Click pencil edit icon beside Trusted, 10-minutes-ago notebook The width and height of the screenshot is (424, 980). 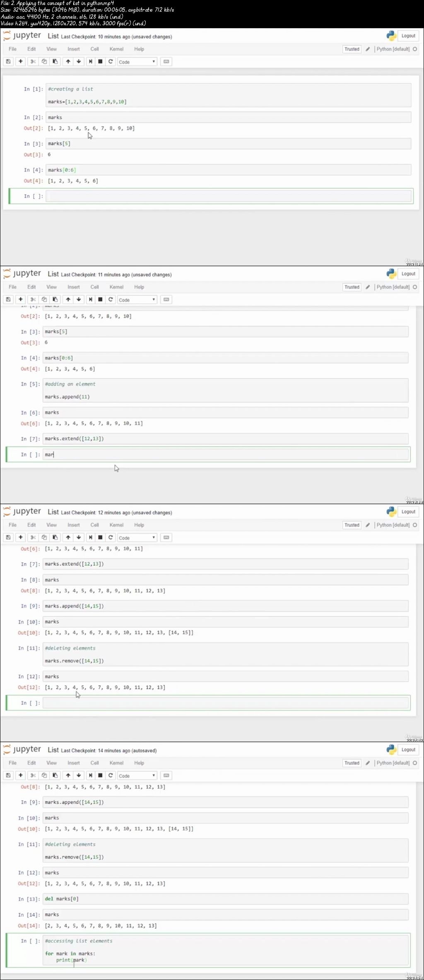[x=367, y=49]
